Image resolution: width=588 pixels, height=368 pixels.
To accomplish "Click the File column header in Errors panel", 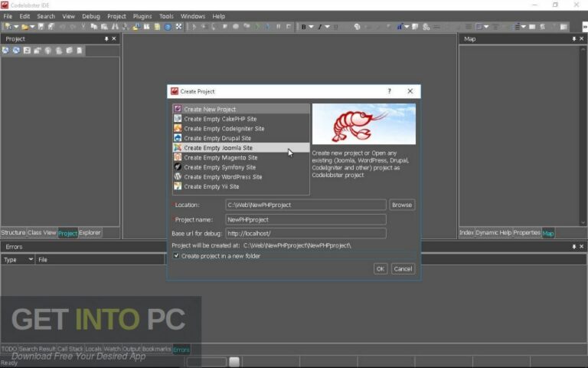I will click(x=100, y=259).
